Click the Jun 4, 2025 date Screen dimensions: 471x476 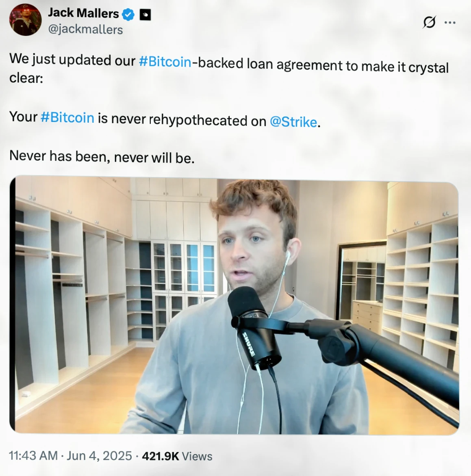pyautogui.click(x=99, y=456)
